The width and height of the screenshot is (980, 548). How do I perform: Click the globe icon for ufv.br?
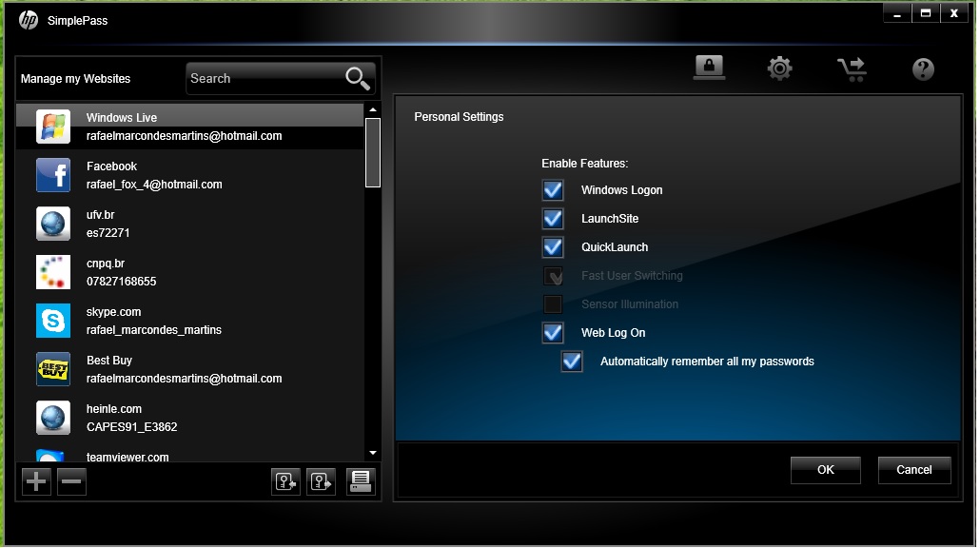53,223
